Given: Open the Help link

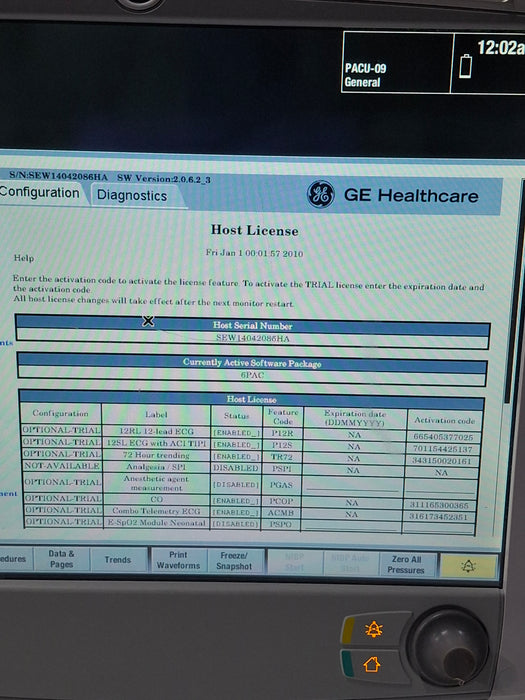Looking at the screenshot, I should point(24,258).
